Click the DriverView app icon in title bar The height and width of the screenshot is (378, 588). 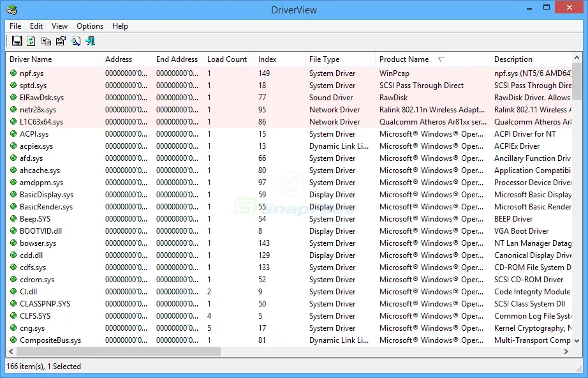[x=11, y=10]
